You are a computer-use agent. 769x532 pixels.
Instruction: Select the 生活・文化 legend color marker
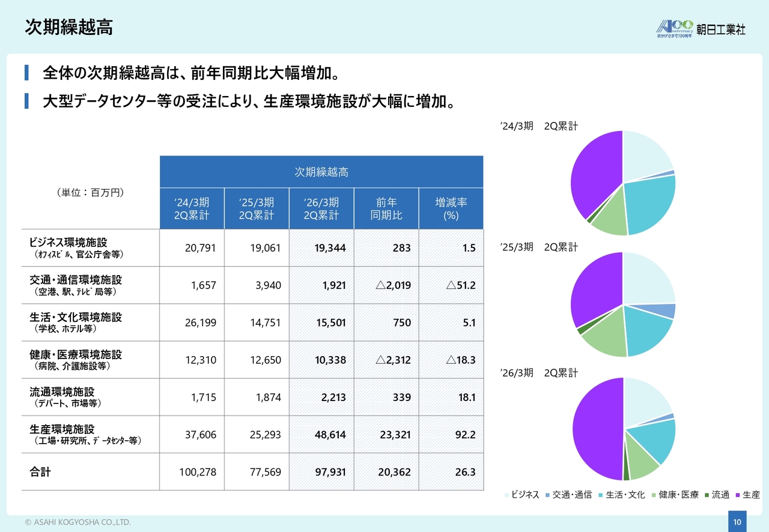[x=601, y=495]
